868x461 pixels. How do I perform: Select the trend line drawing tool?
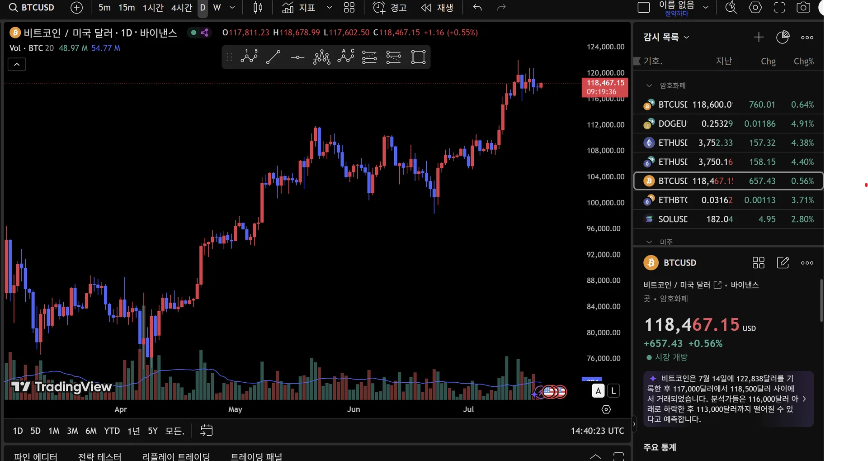pos(273,57)
